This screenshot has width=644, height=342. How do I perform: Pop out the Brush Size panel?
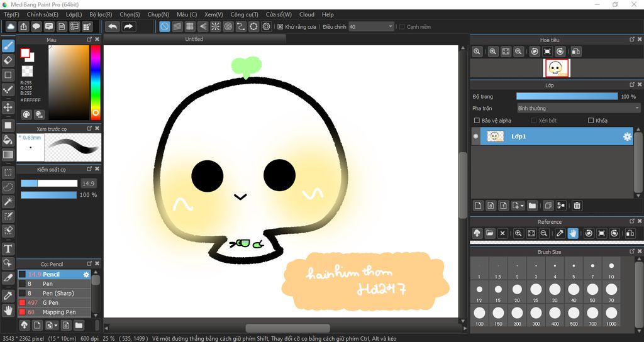(631, 251)
